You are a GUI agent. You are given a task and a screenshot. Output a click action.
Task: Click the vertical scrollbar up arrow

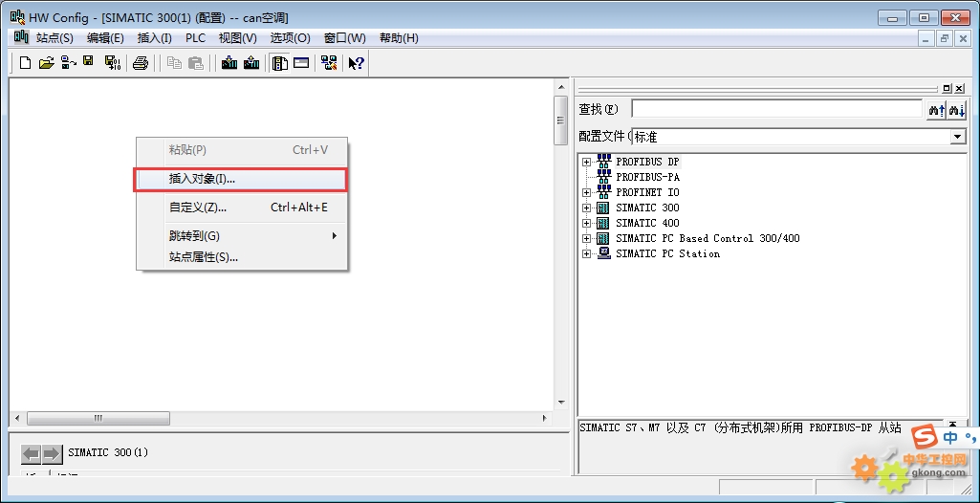coord(561,87)
